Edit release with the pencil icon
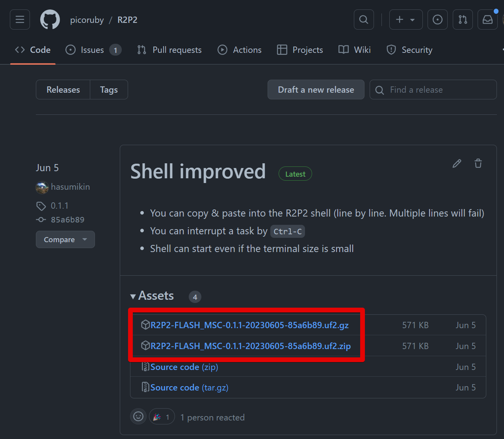This screenshot has height=439, width=504. (457, 163)
